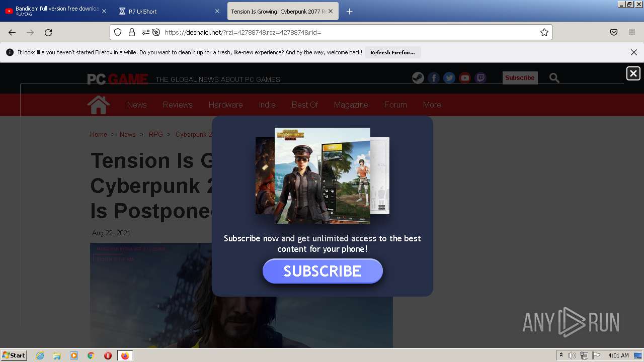Open the Facebook social icon

pos(434,78)
